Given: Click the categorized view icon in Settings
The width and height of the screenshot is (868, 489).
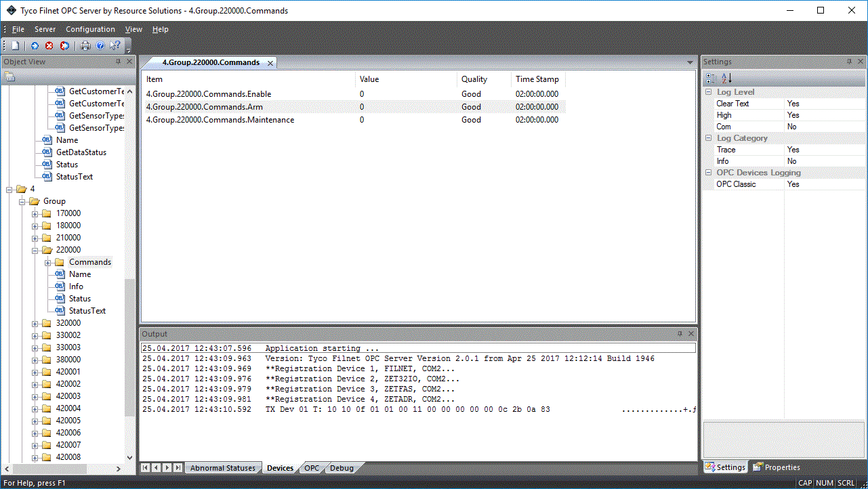Looking at the screenshot, I should pos(711,78).
